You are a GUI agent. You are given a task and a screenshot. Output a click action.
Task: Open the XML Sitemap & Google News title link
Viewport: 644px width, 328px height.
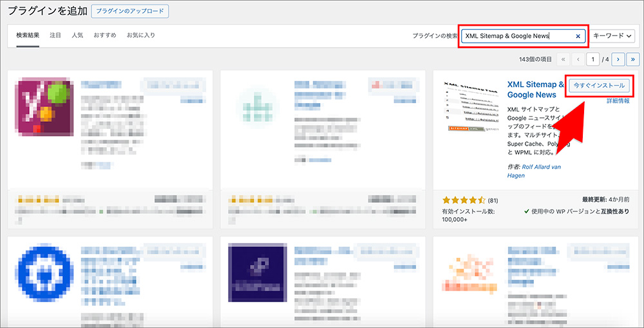point(536,90)
